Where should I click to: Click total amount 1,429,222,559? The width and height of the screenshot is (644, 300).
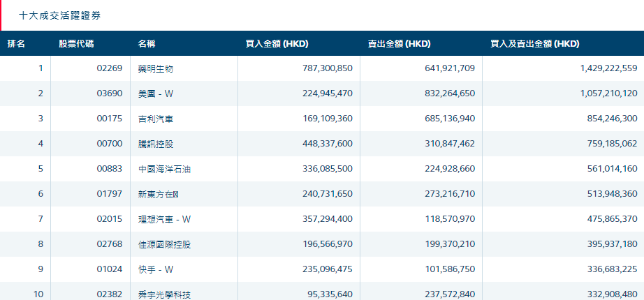608,68
